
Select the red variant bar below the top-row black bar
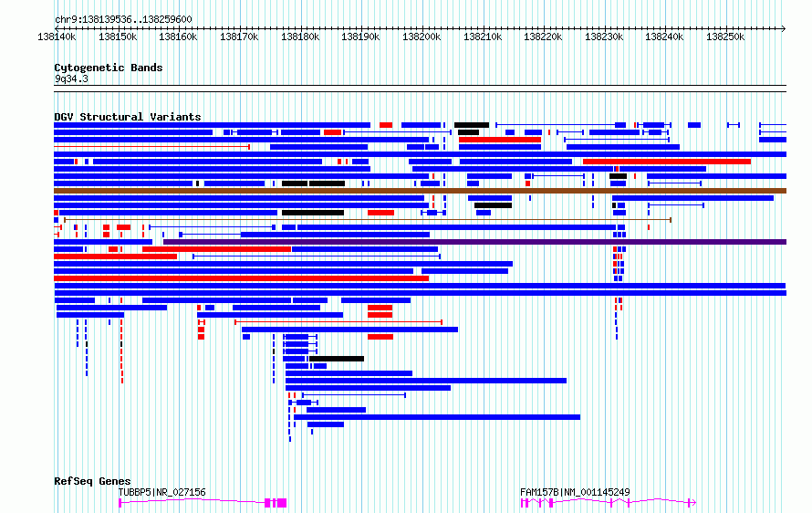(x=500, y=140)
